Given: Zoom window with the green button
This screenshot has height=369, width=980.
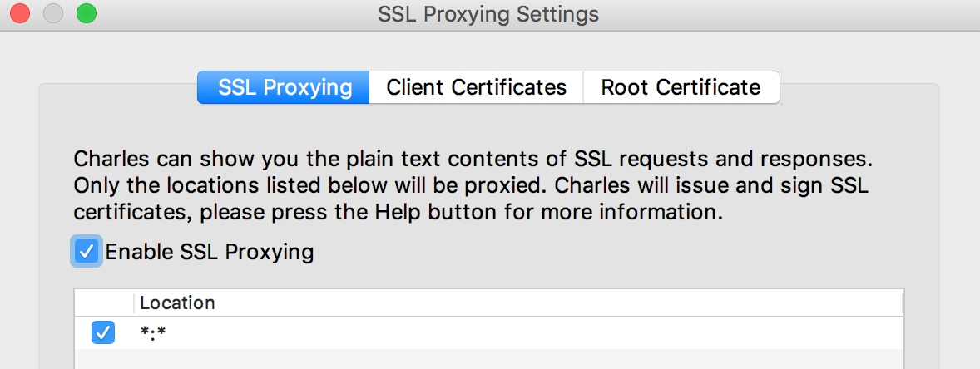Looking at the screenshot, I should [87, 13].
